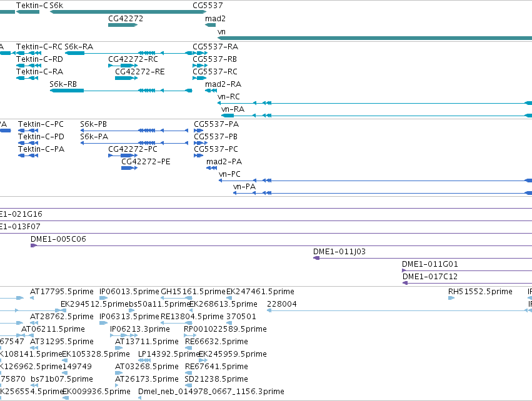This screenshot has width=532, height=401.
Task: Click the CG5537 gene label
Action: pyautogui.click(x=208, y=6)
